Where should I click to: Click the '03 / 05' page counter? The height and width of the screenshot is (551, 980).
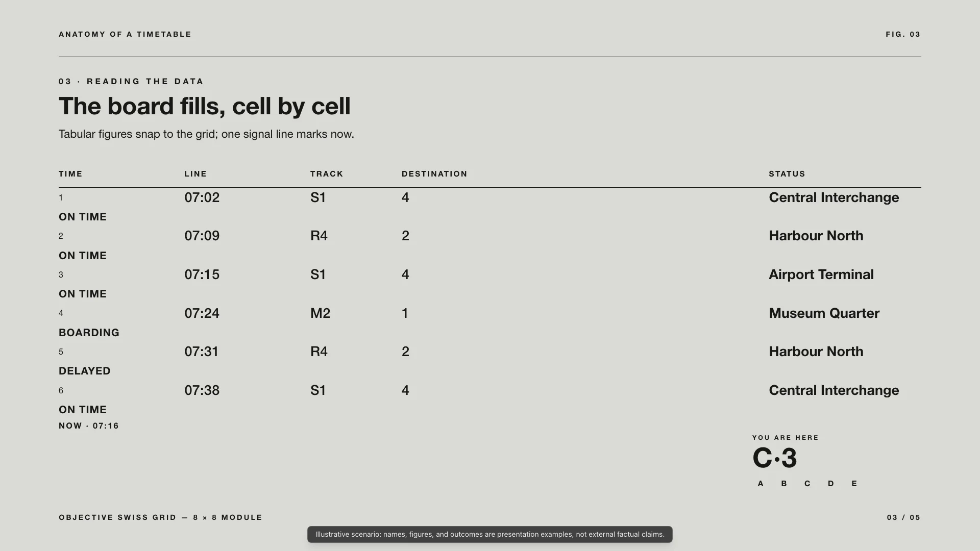[904, 517]
